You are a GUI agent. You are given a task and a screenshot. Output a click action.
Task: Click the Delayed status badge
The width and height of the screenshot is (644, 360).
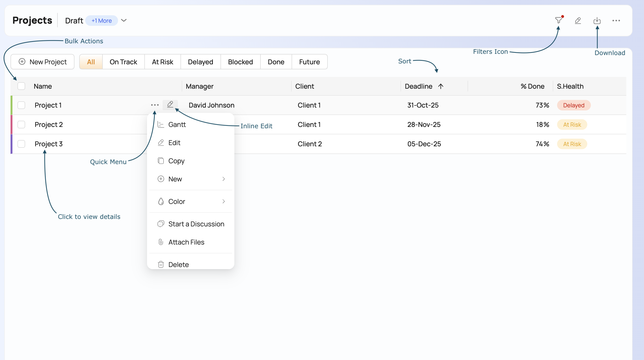point(574,105)
